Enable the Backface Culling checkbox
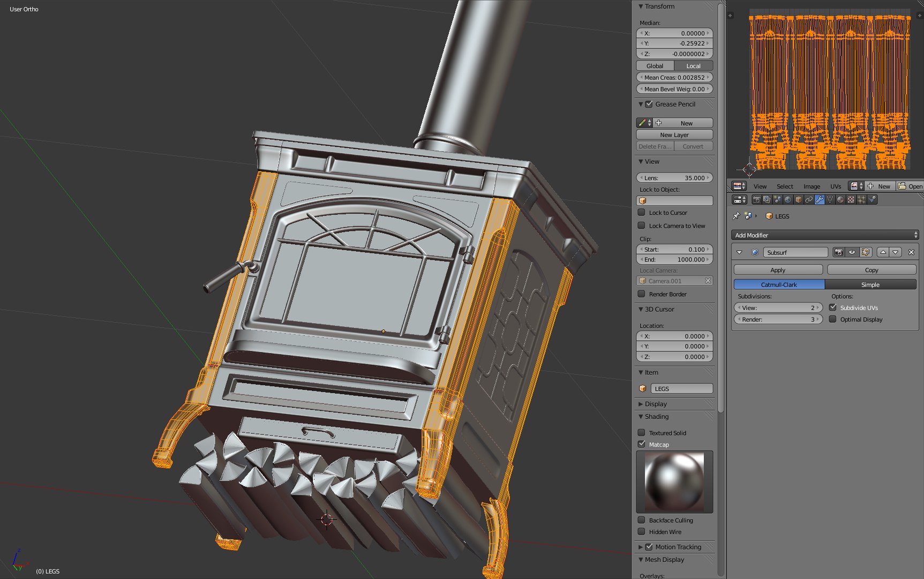This screenshot has height=579, width=924. [641, 520]
